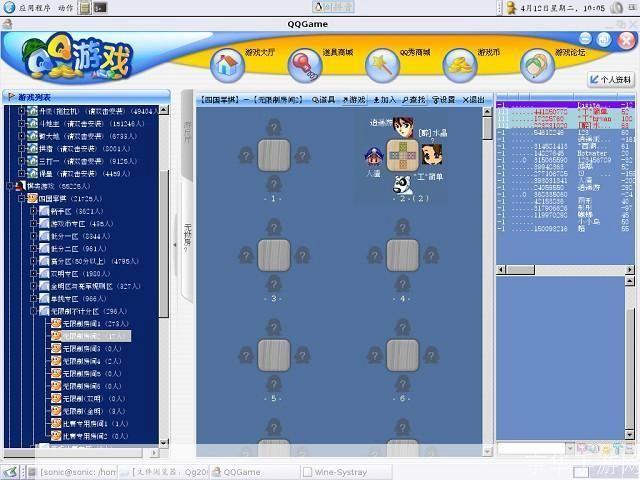
Task: Click the [醉]水晶 player avatar at table 2
Action: click(431, 154)
